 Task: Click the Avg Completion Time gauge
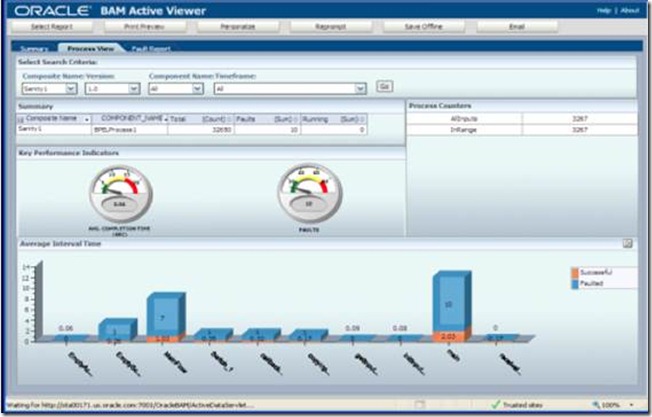[x=119, y=192]
